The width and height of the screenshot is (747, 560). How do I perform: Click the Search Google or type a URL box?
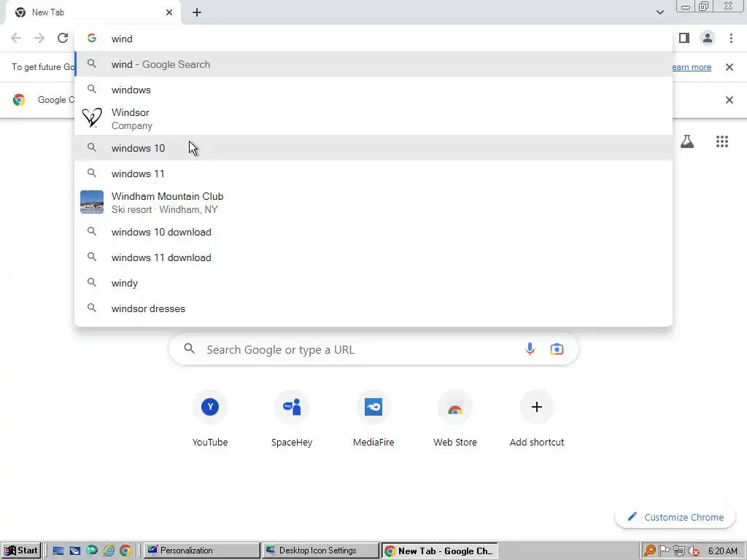[x=373, y=349]
